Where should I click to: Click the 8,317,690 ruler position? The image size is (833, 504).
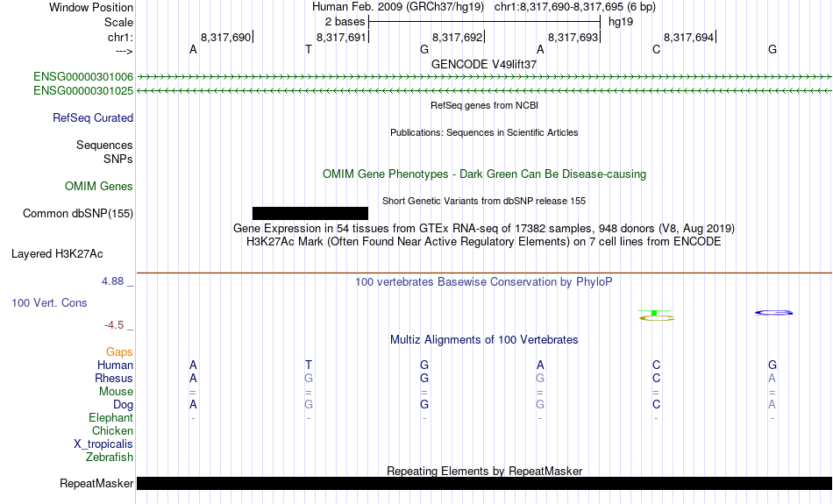tap(225, 37)
